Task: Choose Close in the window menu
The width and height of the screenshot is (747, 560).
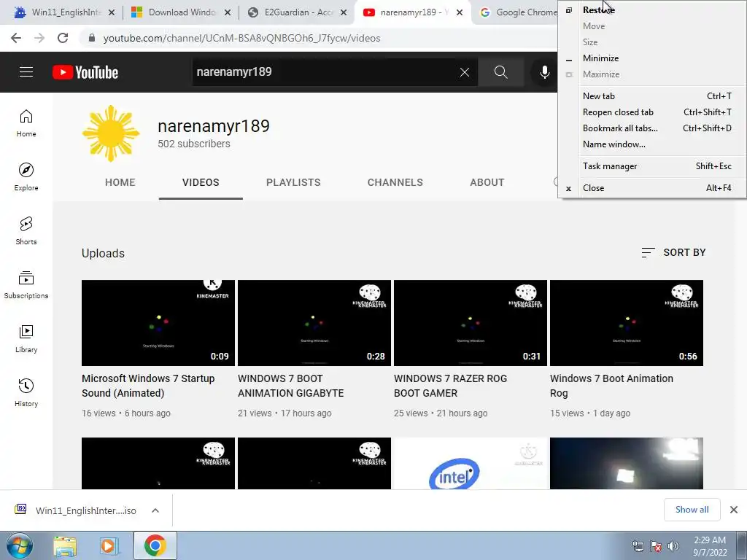Action: click(652, 188)
